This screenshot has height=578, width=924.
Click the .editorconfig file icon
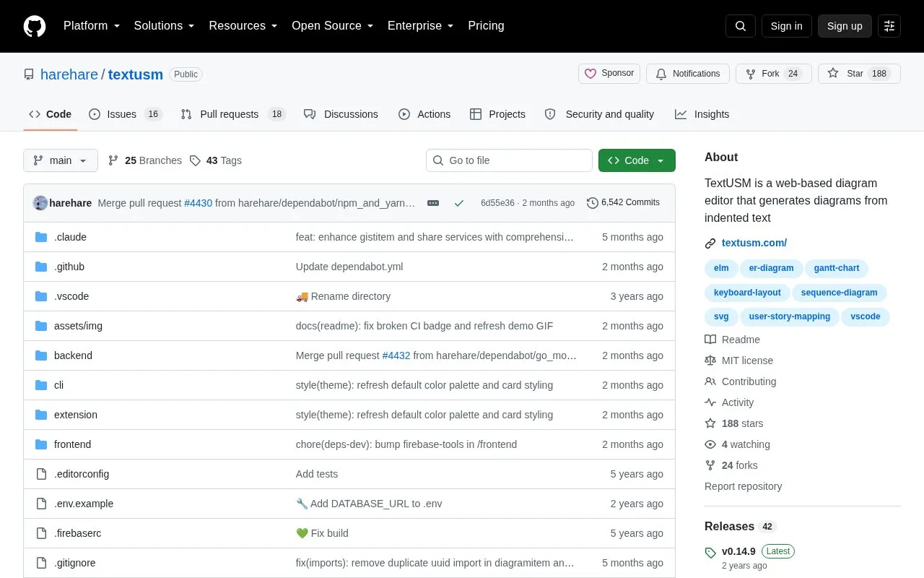pyautogui.click(x=41, y=474)
